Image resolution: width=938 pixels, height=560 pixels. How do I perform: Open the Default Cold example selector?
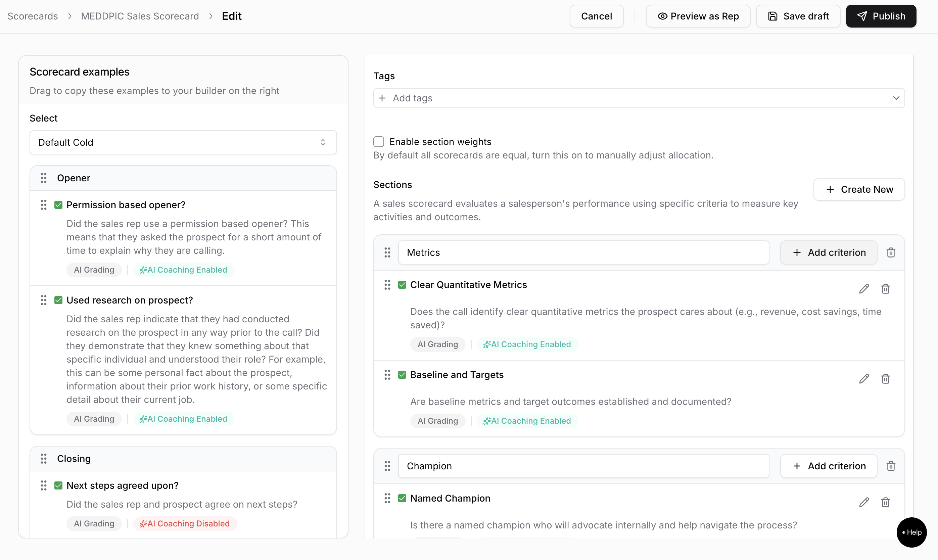click(x=183, y=142)
